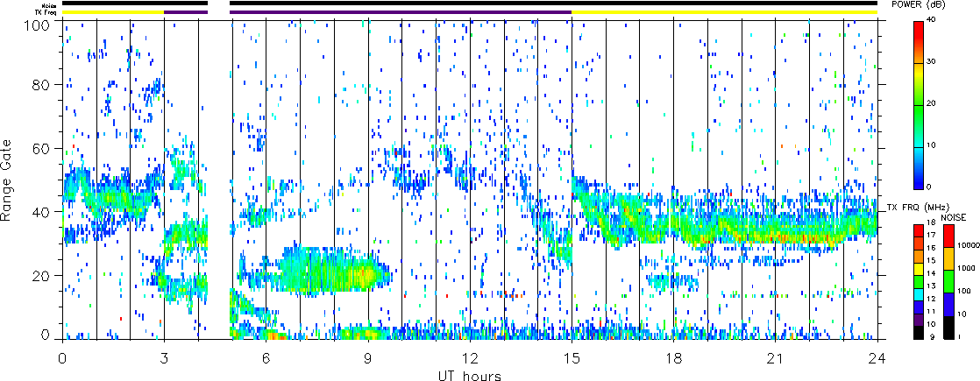Viewport: 980px width, 381px height.
Task: Click the "6" tick on the UT hours axis
Action: tap(266, 357)
